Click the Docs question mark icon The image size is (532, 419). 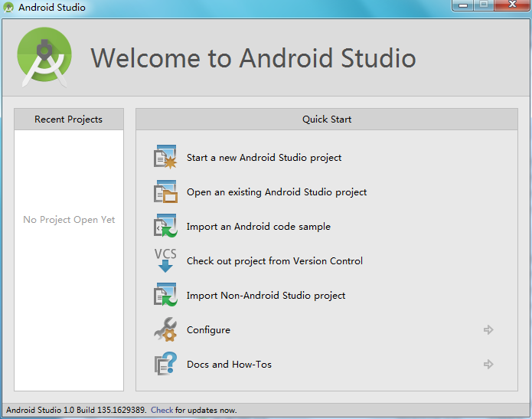(x=165, y=364)
